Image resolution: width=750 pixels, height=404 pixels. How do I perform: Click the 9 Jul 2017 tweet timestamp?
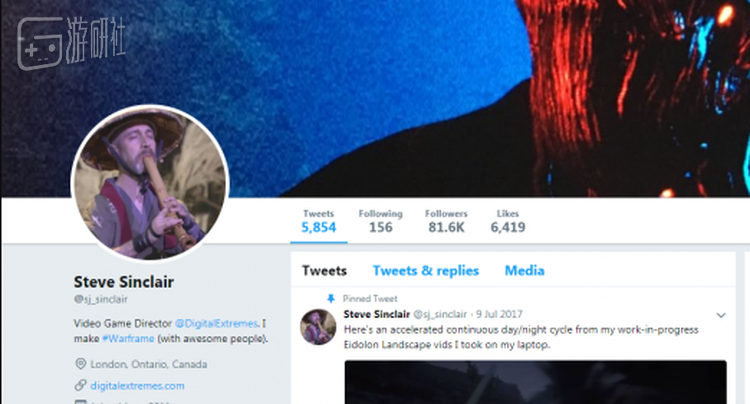point(499,314)
